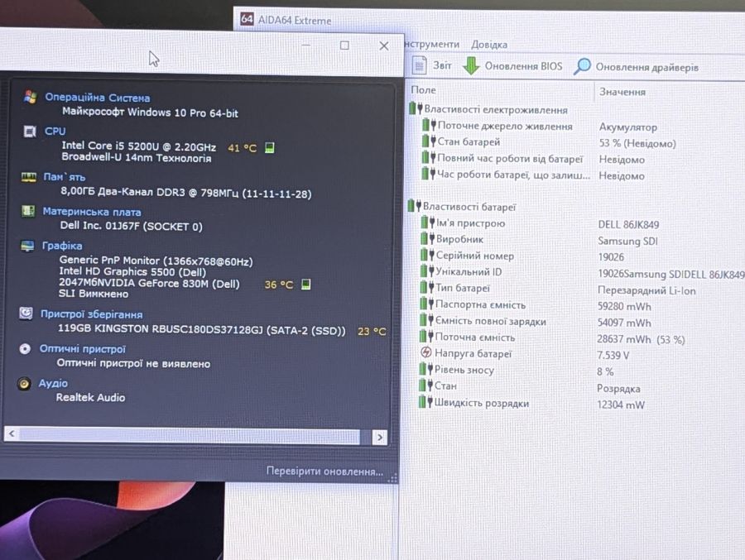745x560 pixels.
Task: Click the NVIDIA GeForce 830M entry
Action: pyautogui.click(x=149, y=283)
